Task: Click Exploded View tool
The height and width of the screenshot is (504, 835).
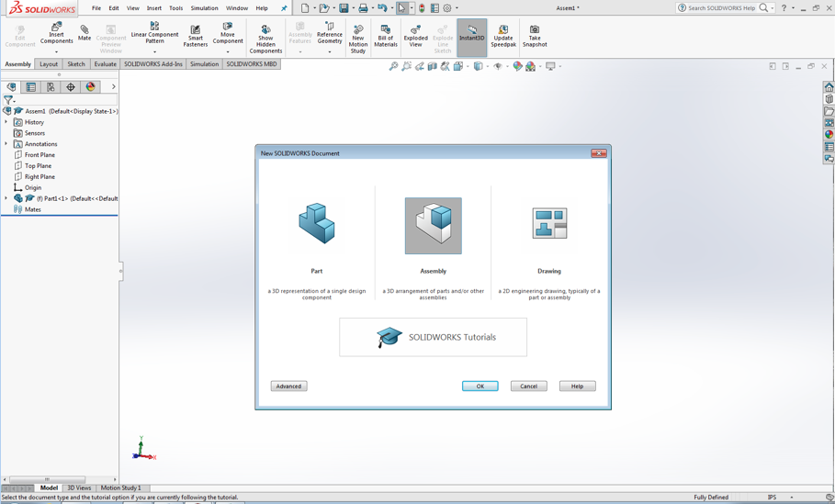Action: tap(415, 36)
